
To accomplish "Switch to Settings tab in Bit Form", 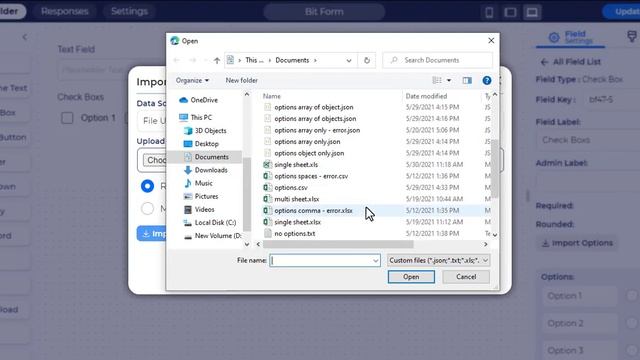I will click(x=129, y=11).
